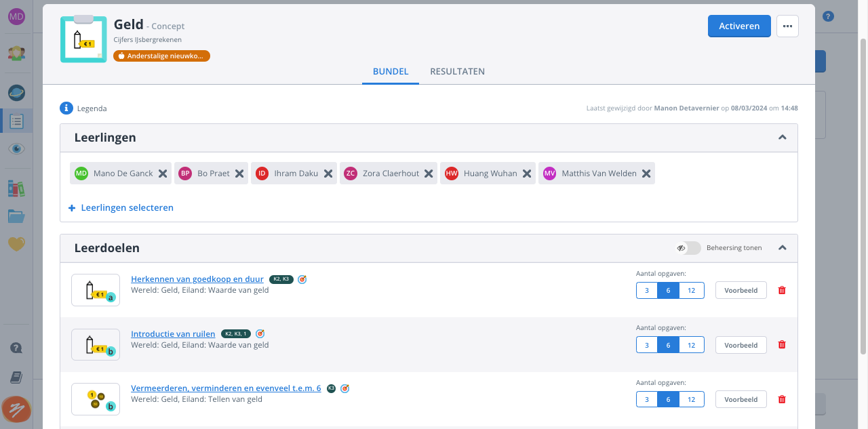Select the Bundel tab

pyautogui.click(x=391, y=71)
